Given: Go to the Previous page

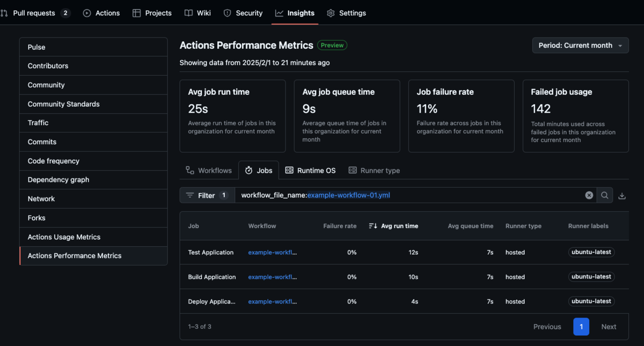Looking at the screenshot, I should (x=547, y=327).
